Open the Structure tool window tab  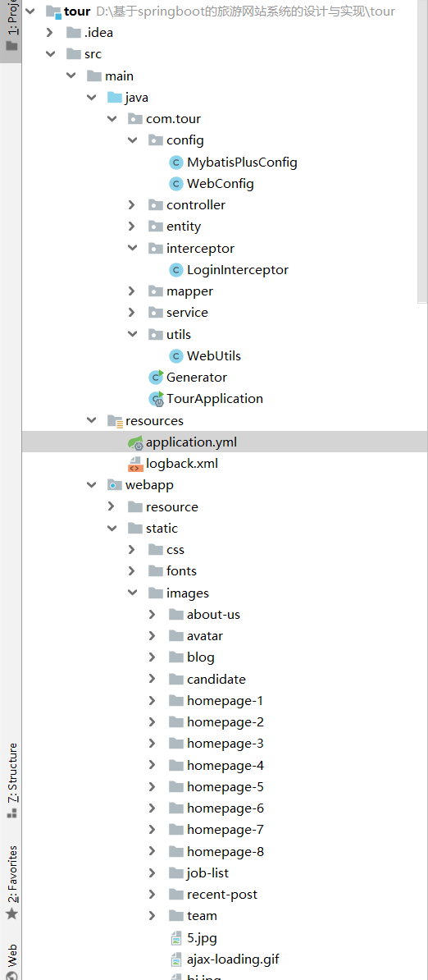tap(11, 781)
